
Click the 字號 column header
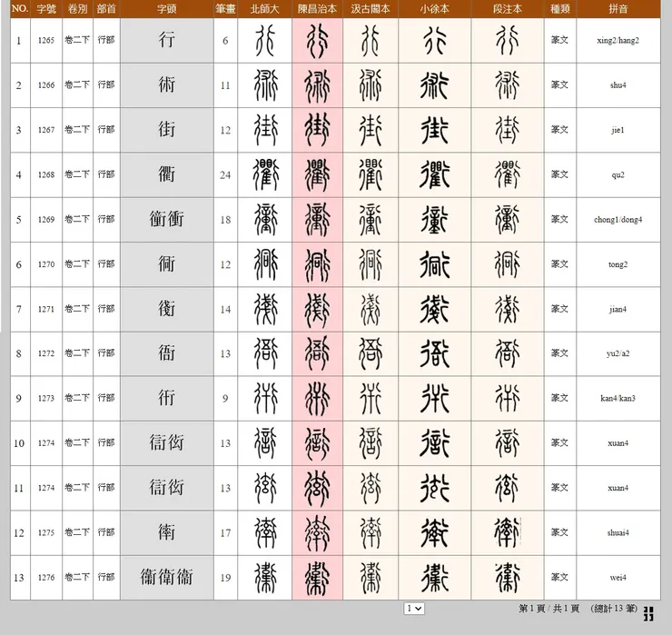point(46,9)
